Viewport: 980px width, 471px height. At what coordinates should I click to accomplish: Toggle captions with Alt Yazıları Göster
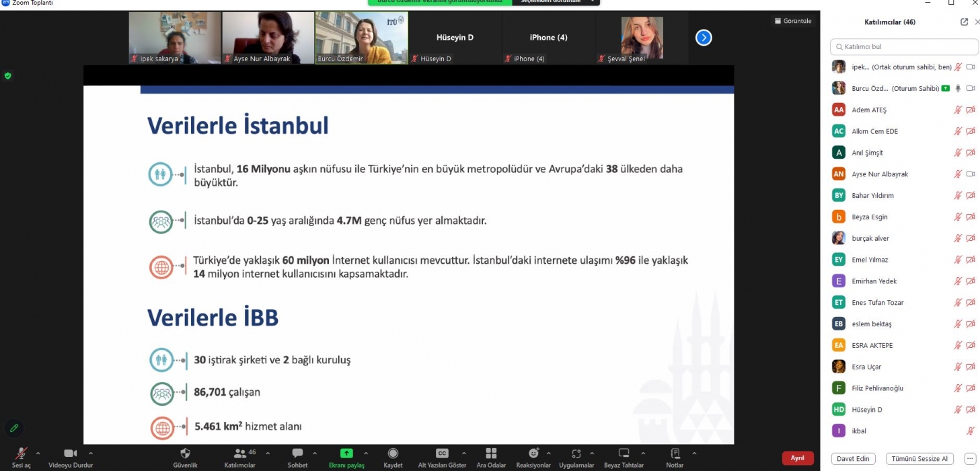pyautogui.click(x=442, y=454)
